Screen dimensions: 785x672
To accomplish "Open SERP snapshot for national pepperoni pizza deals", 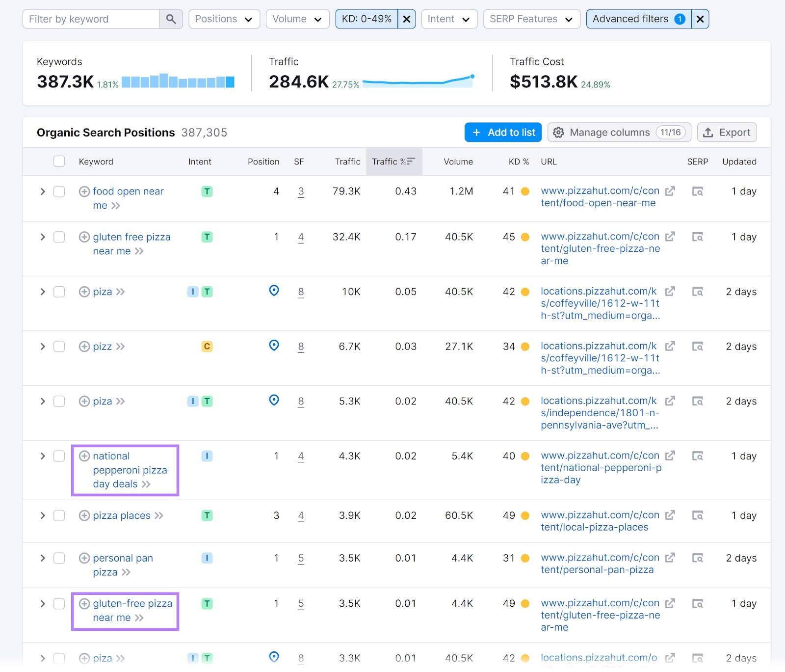I will pyautogui.click(x=697, y=456).
